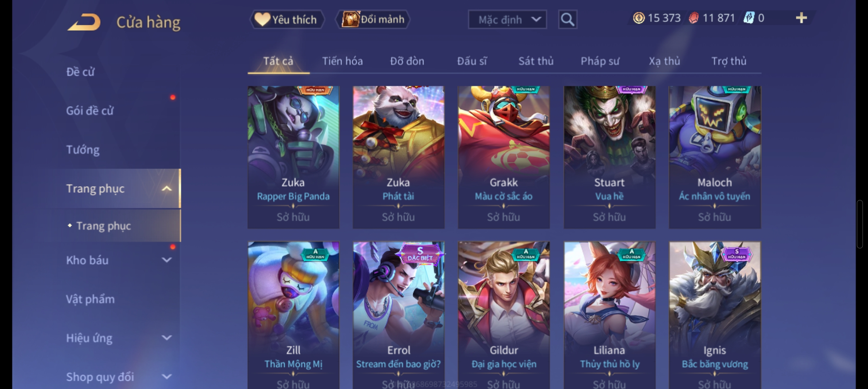The height and width of the screenshot is (389, 868).
Task: Select the Stuart Vua hề skin card
Action: [x=609, y=157]
